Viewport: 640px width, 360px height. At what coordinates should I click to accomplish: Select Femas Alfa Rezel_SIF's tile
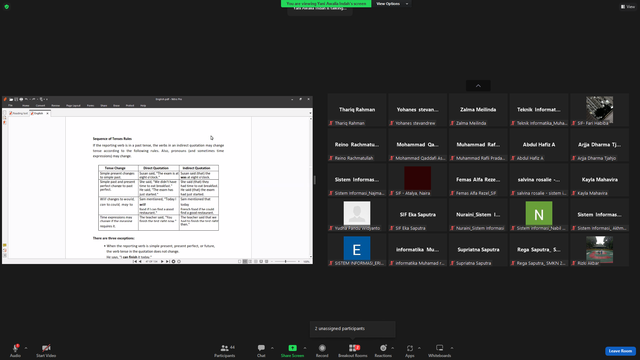point(478,180)
